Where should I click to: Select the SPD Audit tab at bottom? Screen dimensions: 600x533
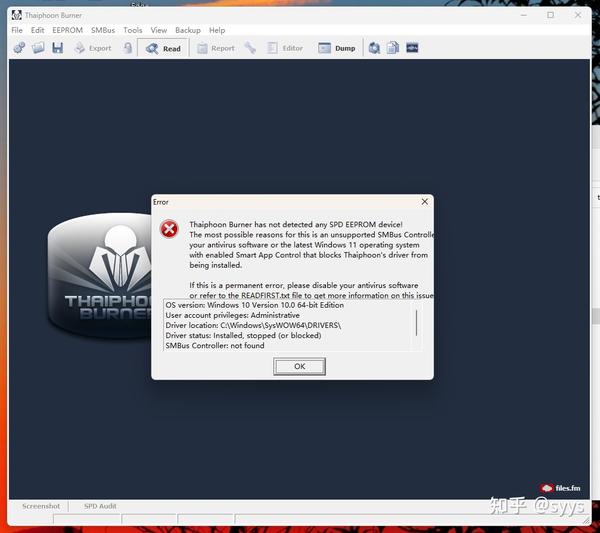click(100, 506)
